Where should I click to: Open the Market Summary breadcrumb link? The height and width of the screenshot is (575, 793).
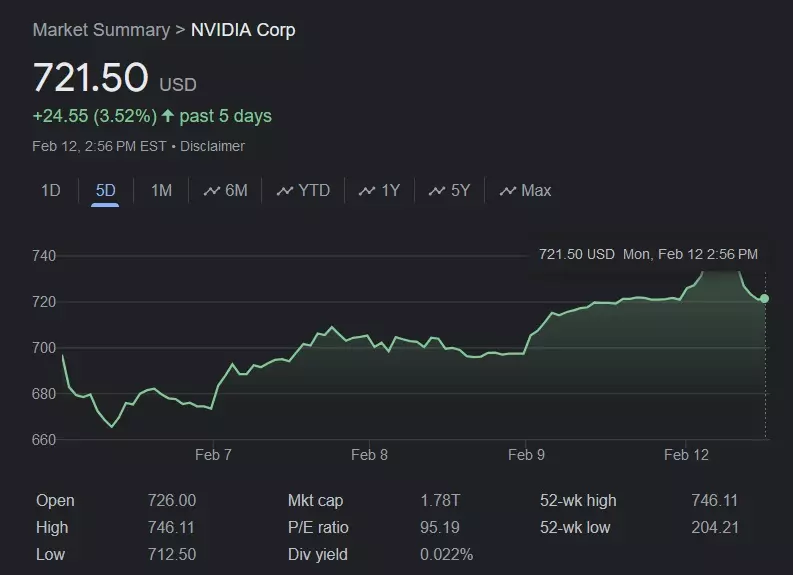tap(101, 30)
